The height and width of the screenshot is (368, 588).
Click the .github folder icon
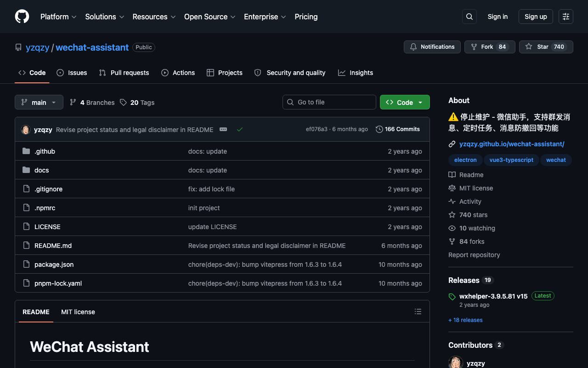click(26, 151)
